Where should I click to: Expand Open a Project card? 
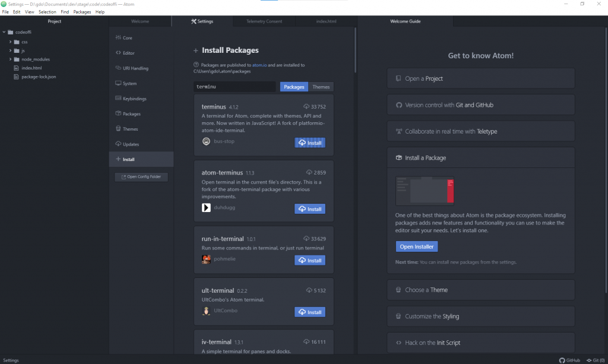(x=481, y=78)
